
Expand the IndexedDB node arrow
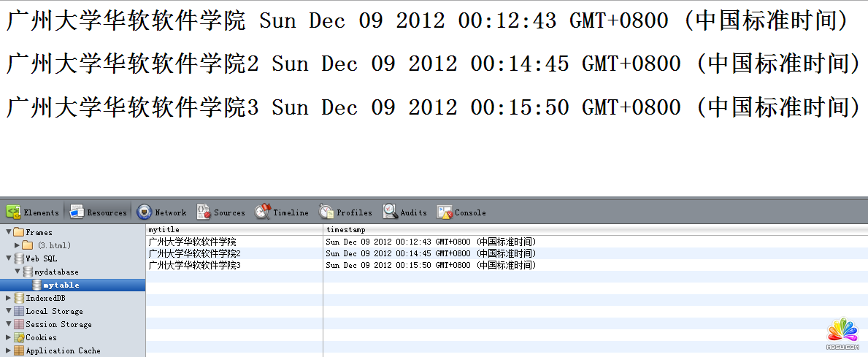click(8, 298)
